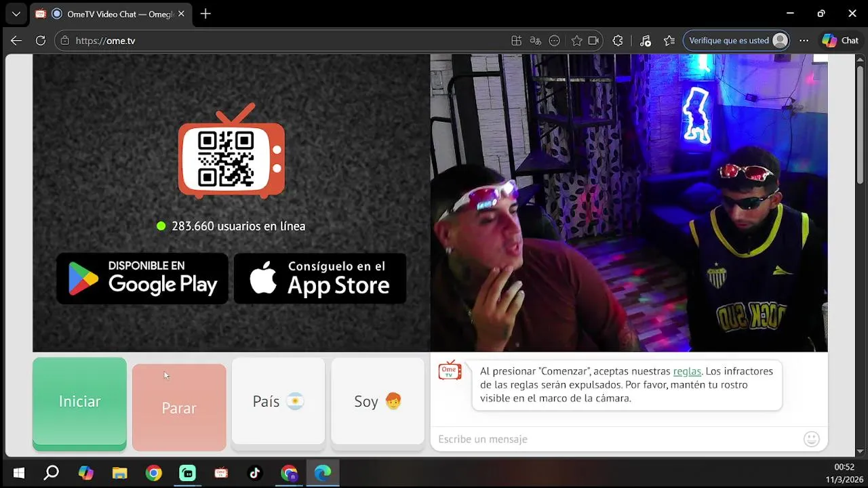The image size is (868, 488).
Task: Focus the Escribe un mensaje field
Action: pyautogui.click(x=617, y=439)
